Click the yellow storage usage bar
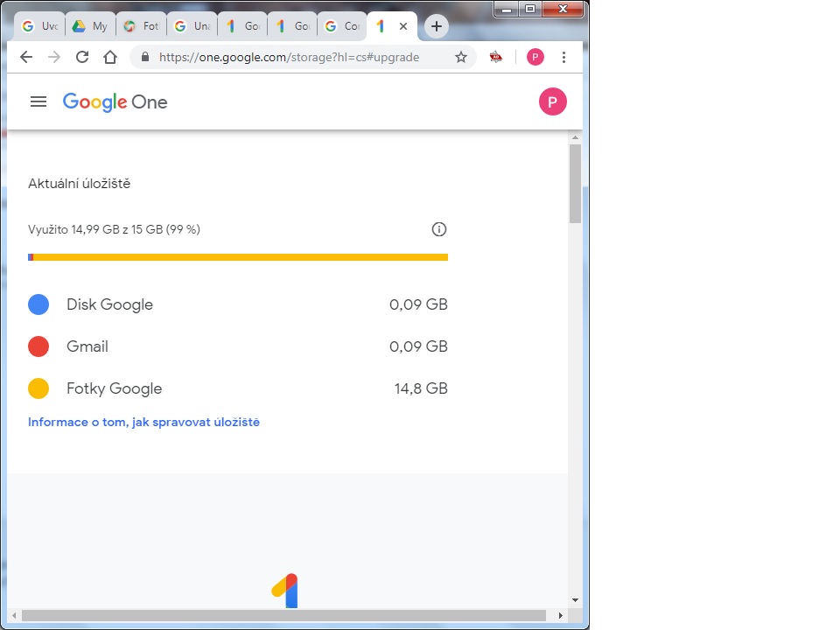The width and height of the screenshot is (840, 630). click(x=241, y=257)
